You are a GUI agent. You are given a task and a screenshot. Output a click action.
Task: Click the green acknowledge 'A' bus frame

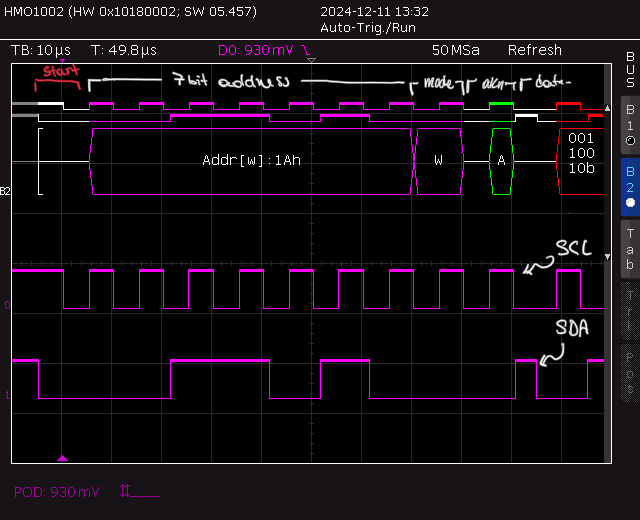click(501, 161)
